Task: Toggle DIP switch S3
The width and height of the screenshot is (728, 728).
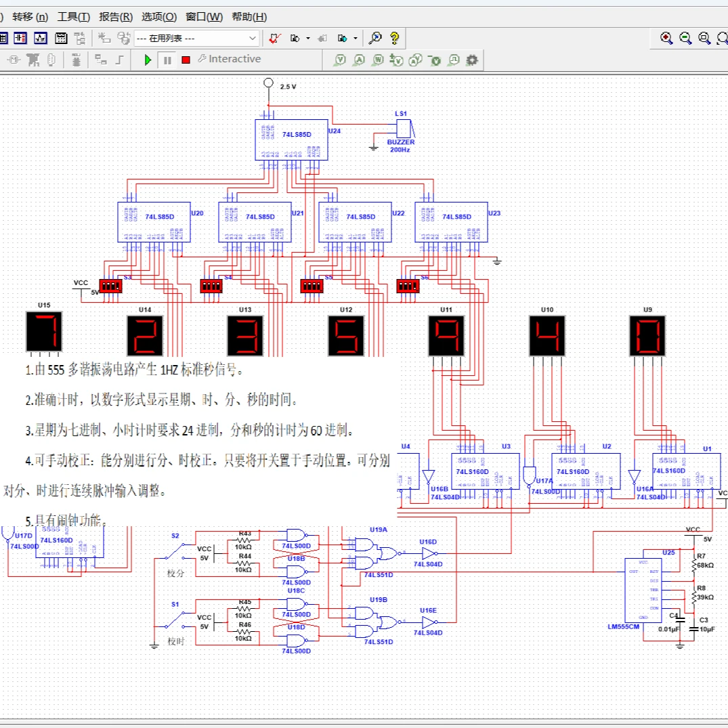Action: pos(110,286)
